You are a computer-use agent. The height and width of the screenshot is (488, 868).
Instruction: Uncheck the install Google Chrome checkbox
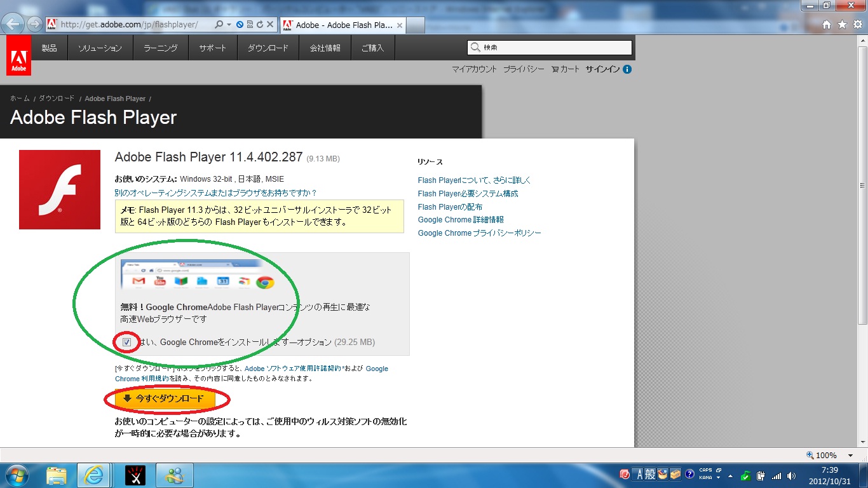pos(127,342)
